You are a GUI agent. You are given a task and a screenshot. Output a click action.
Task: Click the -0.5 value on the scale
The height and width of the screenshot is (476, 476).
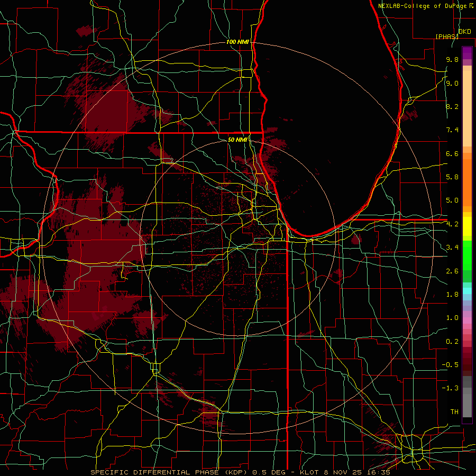click(450, 365)
